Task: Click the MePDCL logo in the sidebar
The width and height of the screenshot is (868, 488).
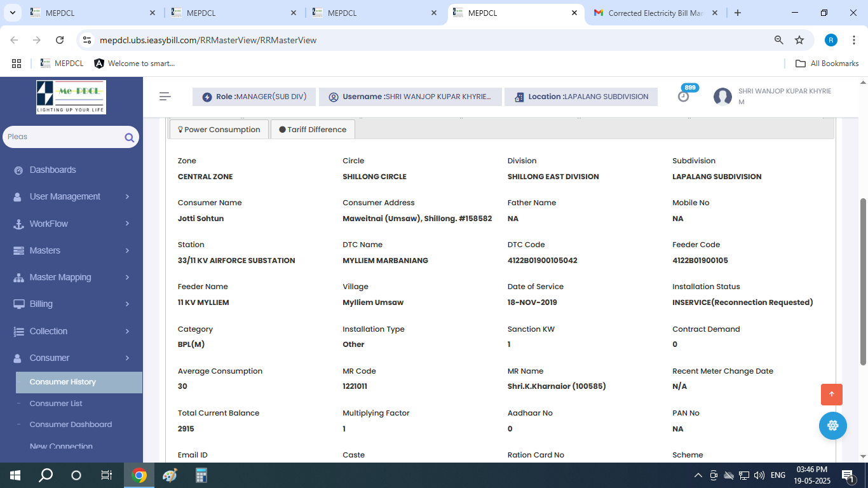Action: (x=71, y=97)
